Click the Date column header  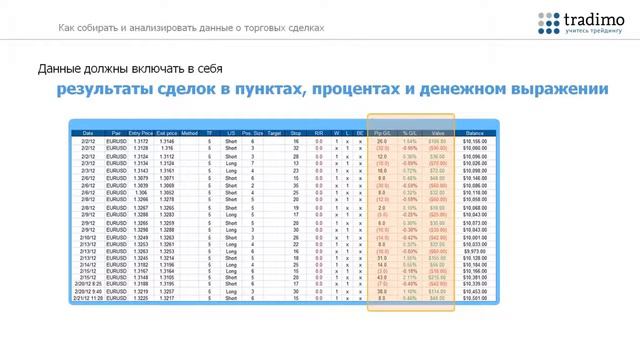coord(88,133)
